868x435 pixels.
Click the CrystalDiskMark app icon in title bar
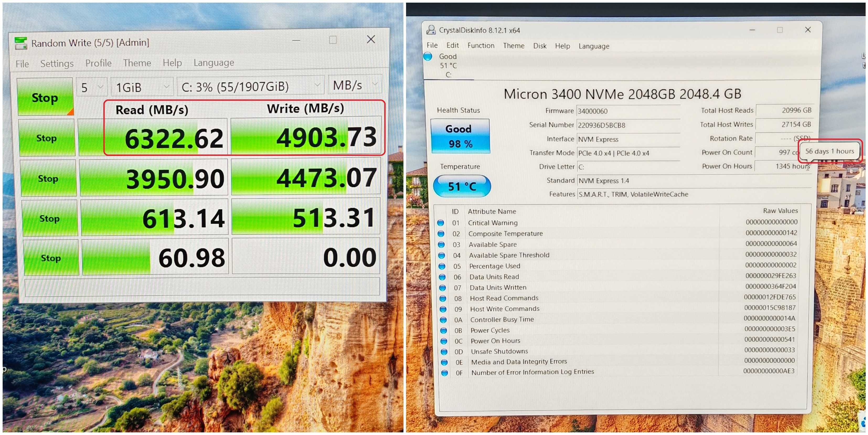pos(20,43)
